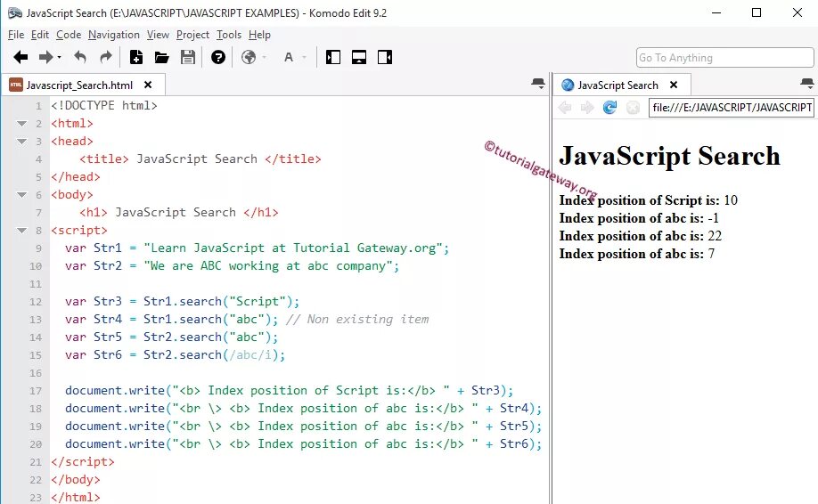This screenshot has height=504, width=818.
Task: Open the forward history dropdown arrow
Action: click(x=59, y=57)
